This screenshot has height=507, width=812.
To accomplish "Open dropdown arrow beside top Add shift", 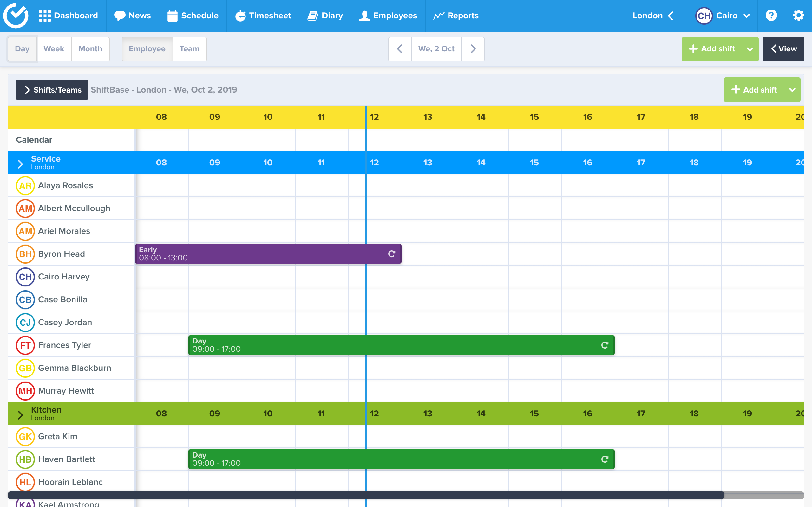I will click(x=750, y=49).
